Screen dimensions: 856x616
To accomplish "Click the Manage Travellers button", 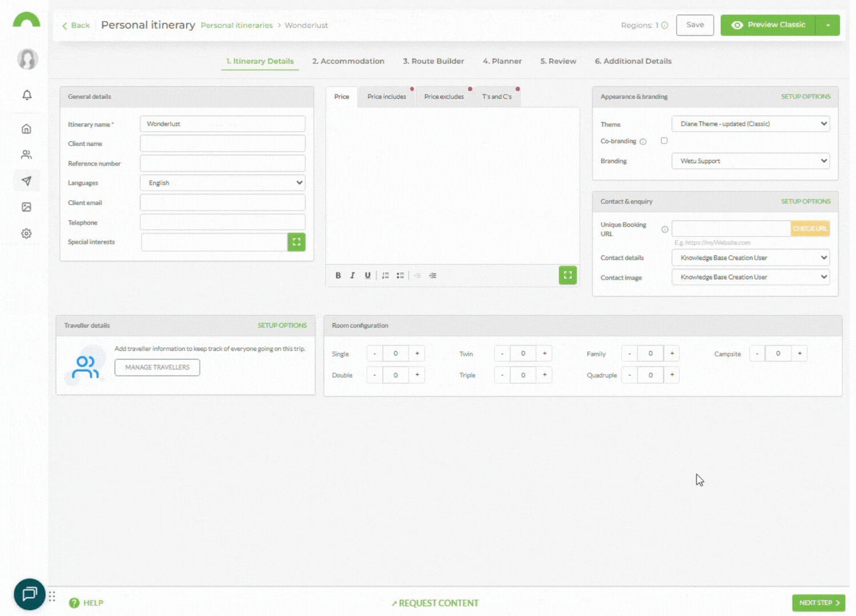I will (157, 367).
